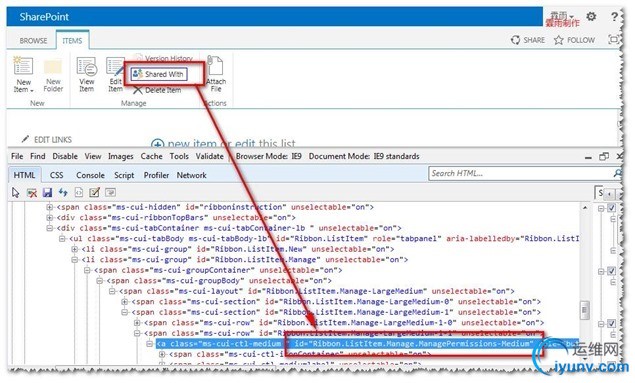This screenshot has width=635, height=383.
Task: Expand the ribboninstruction span node
Action: pos(49,207)
